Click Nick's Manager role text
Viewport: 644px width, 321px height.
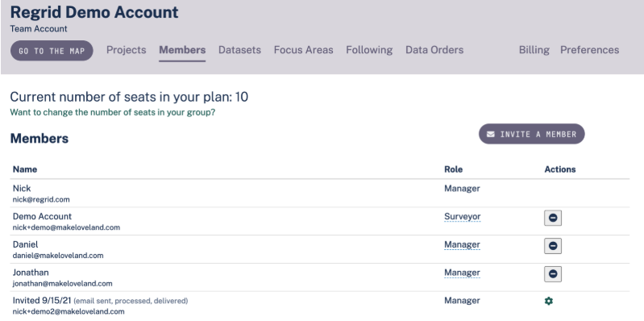[x=462, y=188]
